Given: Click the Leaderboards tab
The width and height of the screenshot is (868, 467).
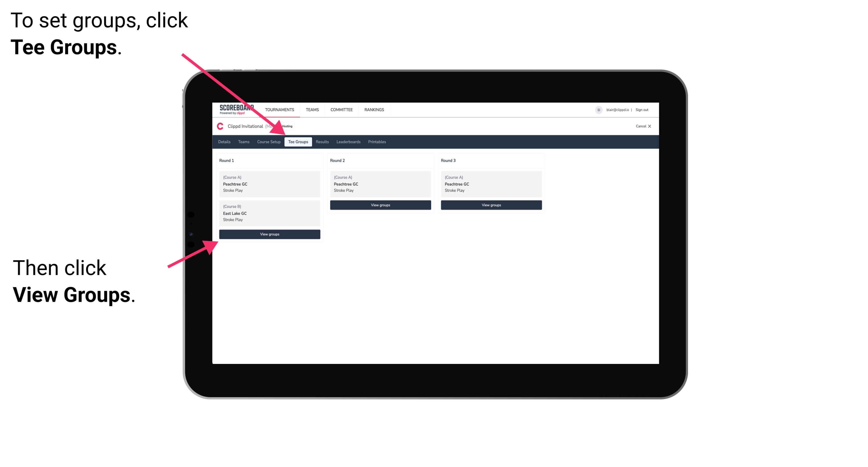Looking at the screenshot, I should (347, 142).
